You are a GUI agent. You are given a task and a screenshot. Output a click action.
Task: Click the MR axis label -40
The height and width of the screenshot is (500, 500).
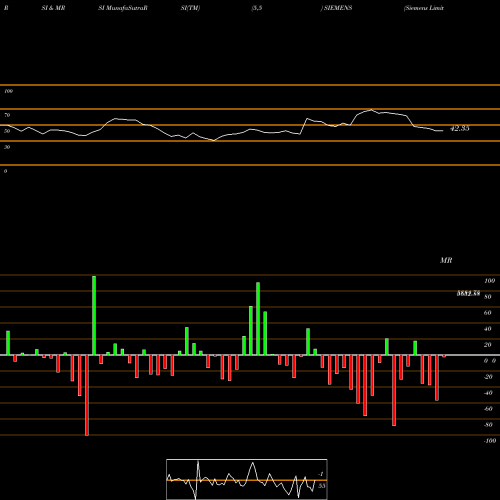click(x=488, y=393)
